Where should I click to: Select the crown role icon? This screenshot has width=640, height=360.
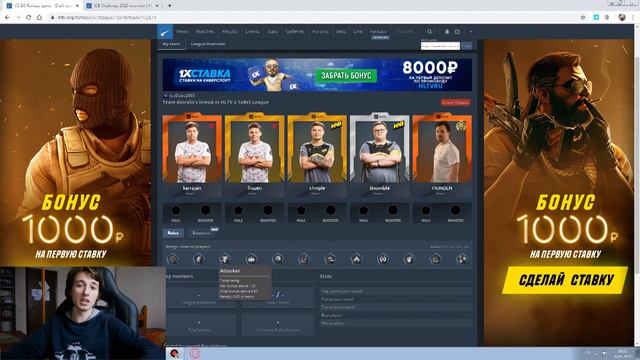point(251,259)
